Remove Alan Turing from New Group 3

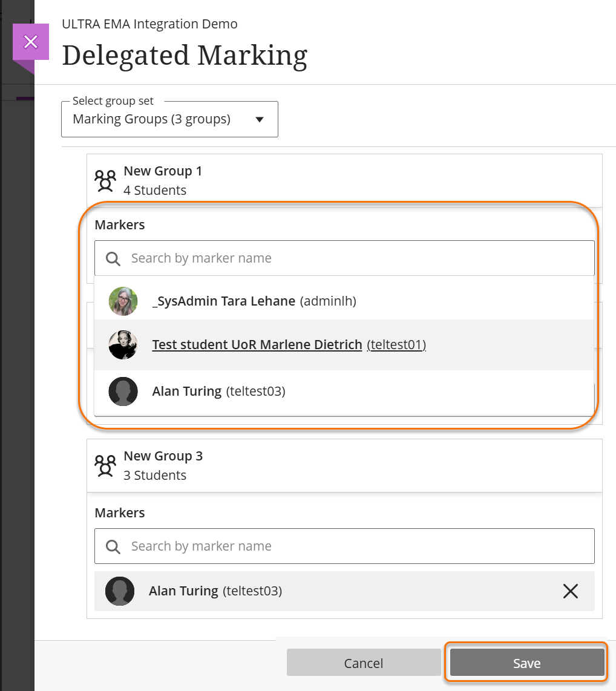(570, 591)
